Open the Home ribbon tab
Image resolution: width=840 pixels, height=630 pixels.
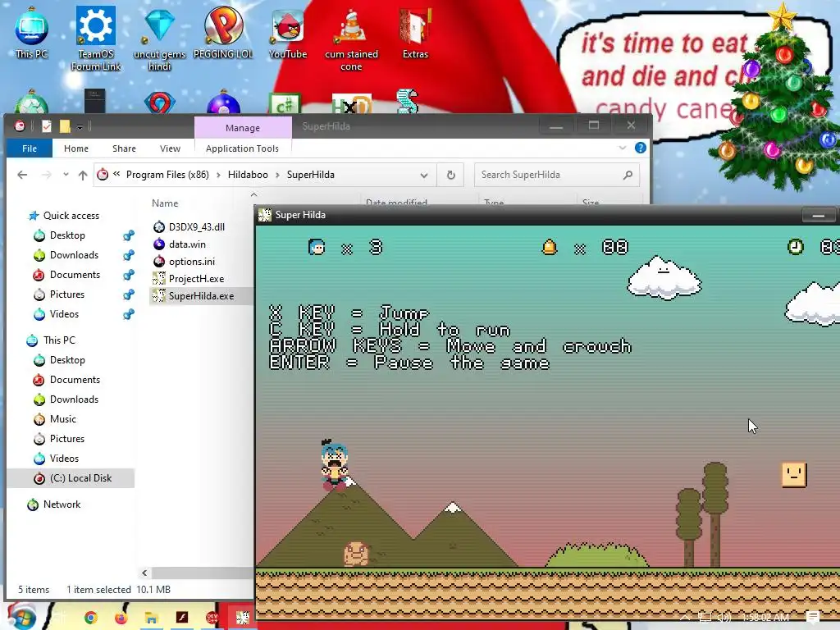point(76,148)
